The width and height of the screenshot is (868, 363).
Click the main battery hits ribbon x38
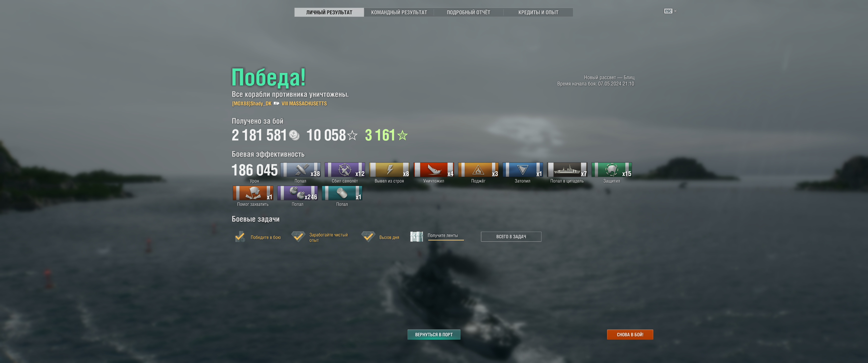[300, 170]
